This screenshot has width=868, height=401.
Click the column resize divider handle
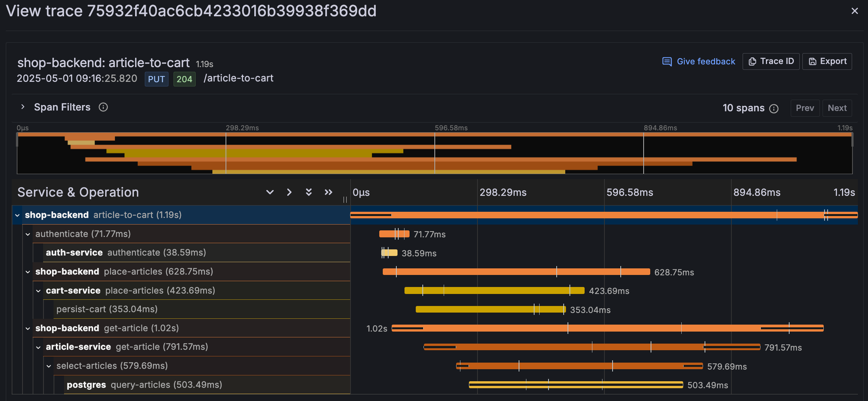[345, 200]
